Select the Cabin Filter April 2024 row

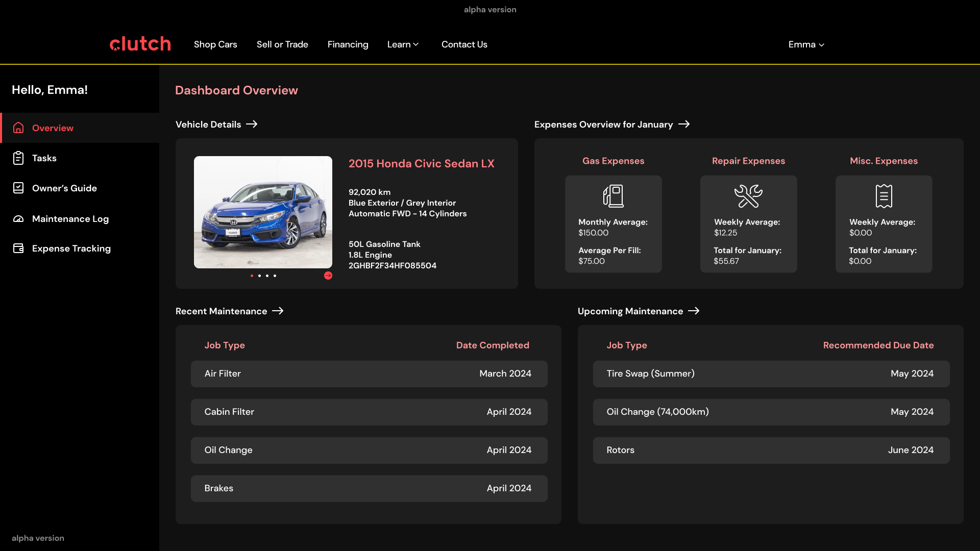(x=369, y=412)
